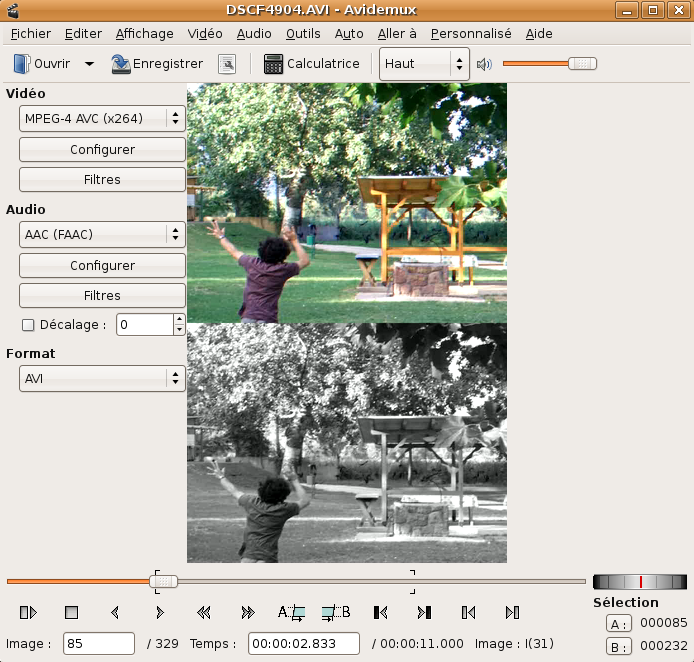Enable the Décalage checkbox
Screen dimensions: 694x662
pyautogui.click(x=28, y=325)
